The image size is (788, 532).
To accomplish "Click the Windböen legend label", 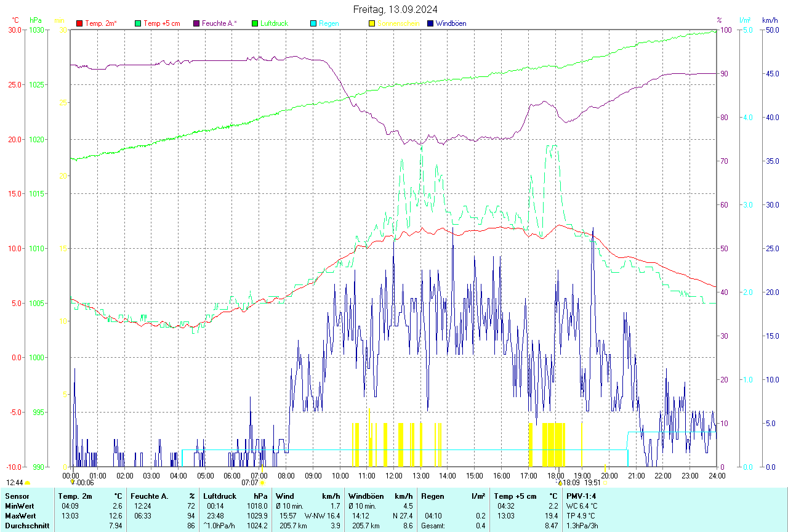I will tap(451, 23).
